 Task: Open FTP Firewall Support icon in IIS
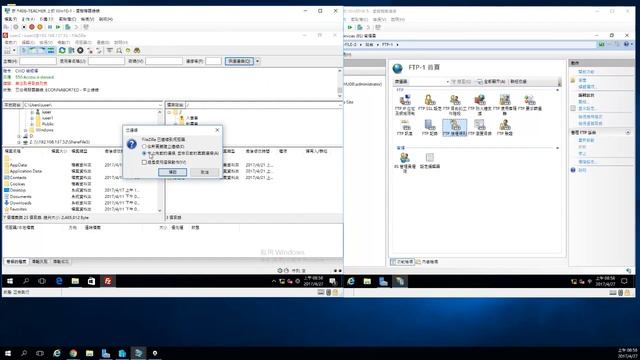coord(480,104)
